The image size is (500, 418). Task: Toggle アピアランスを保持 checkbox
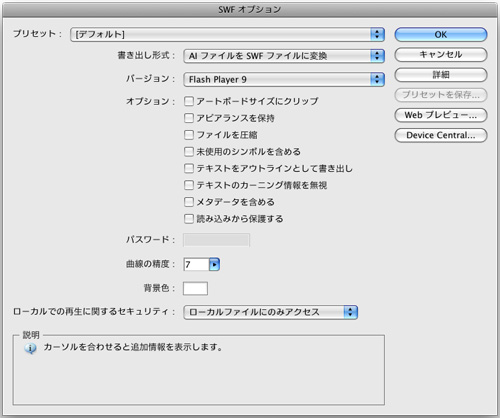189,118
